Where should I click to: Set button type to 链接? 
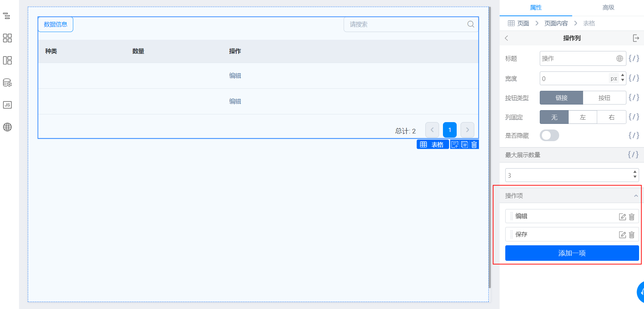[562, 98]
